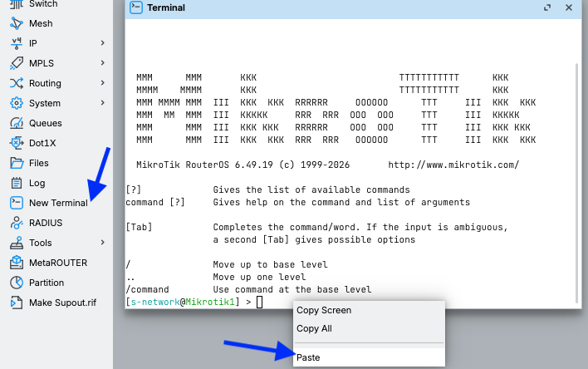Click the Routing arrows icon
Image resolution: width=588 pixels, height=369 pixels.
(17, 83)
